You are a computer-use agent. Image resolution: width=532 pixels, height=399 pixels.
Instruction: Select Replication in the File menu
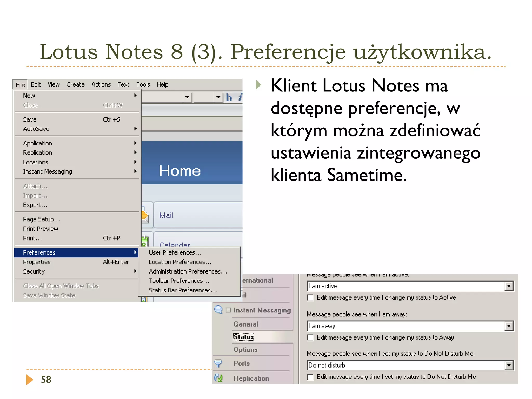(x=77, y=153)
